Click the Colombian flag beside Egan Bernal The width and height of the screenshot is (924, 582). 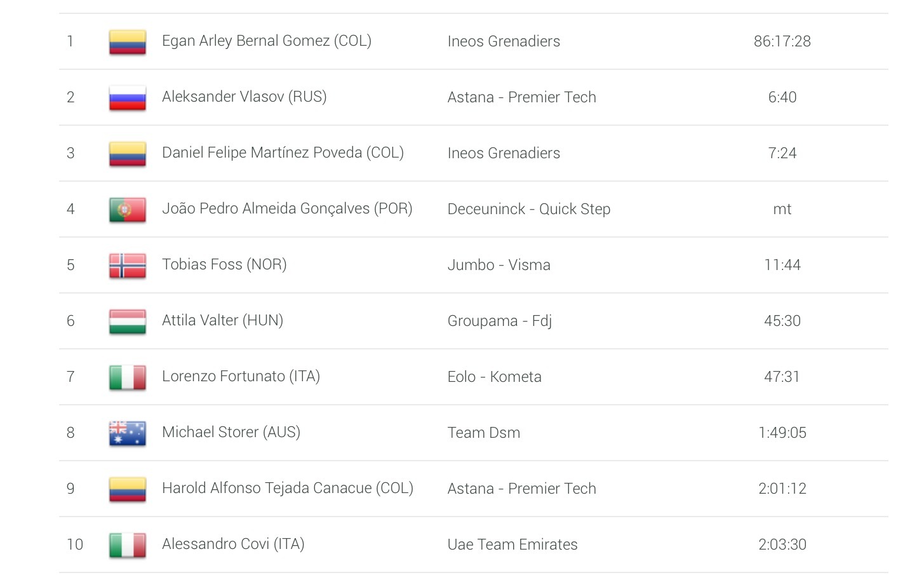[128, 42]
